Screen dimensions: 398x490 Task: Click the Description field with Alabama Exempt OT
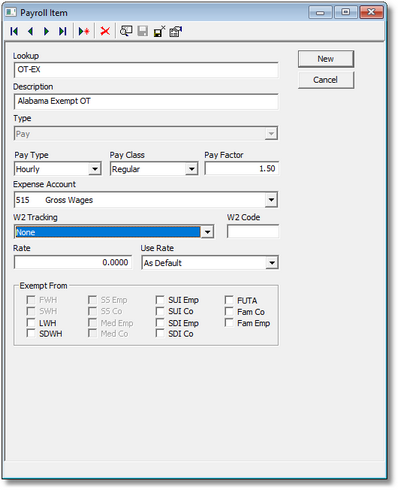[x=146, y=101]
